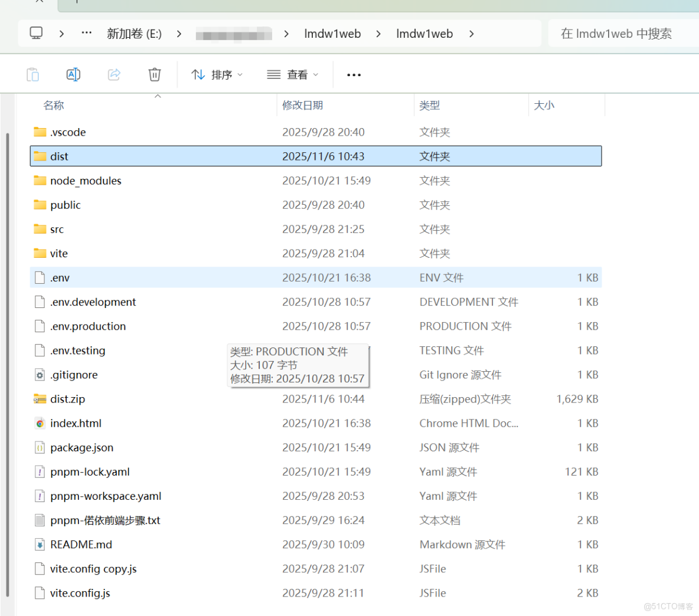Open the 查看 view options dropdown

(x=291, y=74)
